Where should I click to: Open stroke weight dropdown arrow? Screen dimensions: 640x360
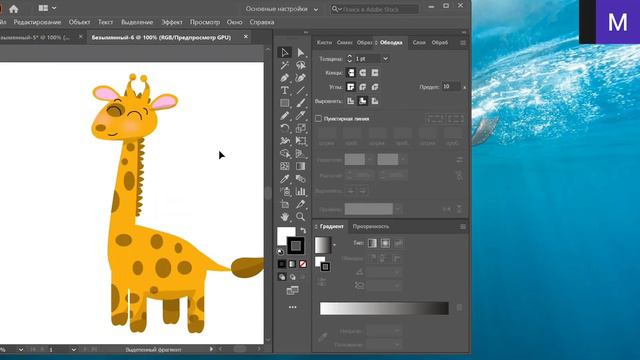[x=385, y=59]
